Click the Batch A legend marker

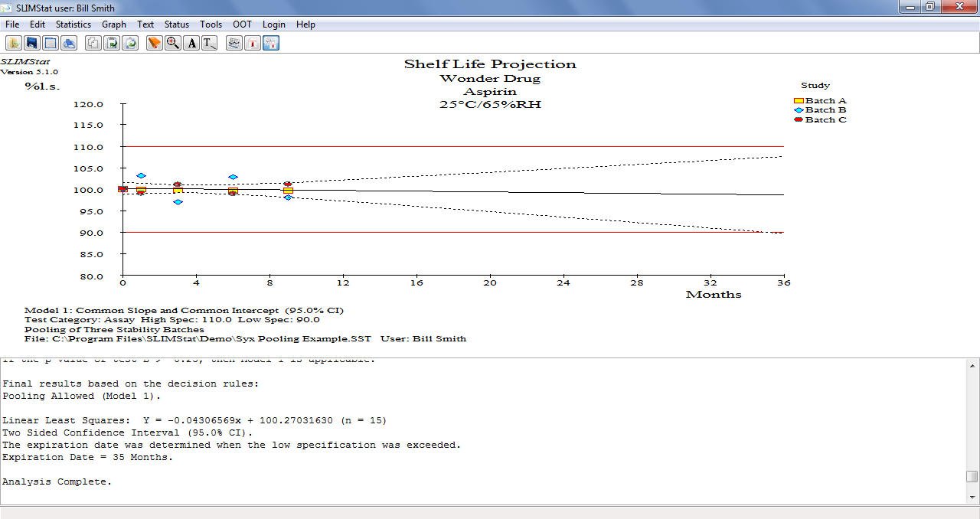point(799,100)
